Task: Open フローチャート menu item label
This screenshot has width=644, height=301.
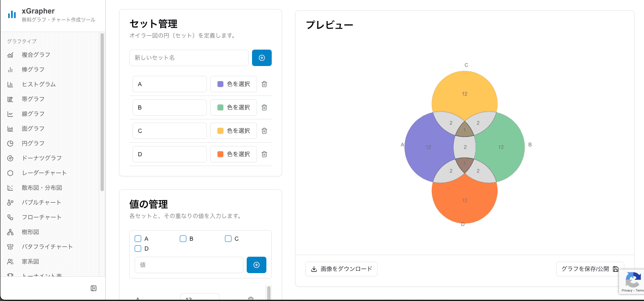Action: coord(41,217)
